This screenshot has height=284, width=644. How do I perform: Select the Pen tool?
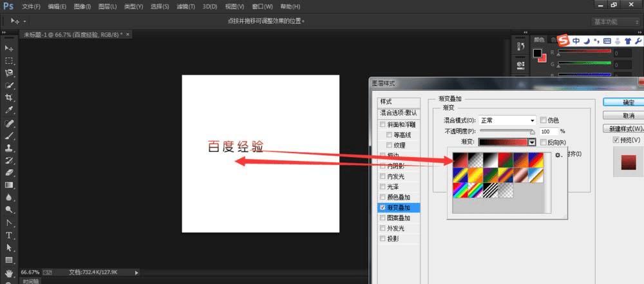tap(9, 223)
